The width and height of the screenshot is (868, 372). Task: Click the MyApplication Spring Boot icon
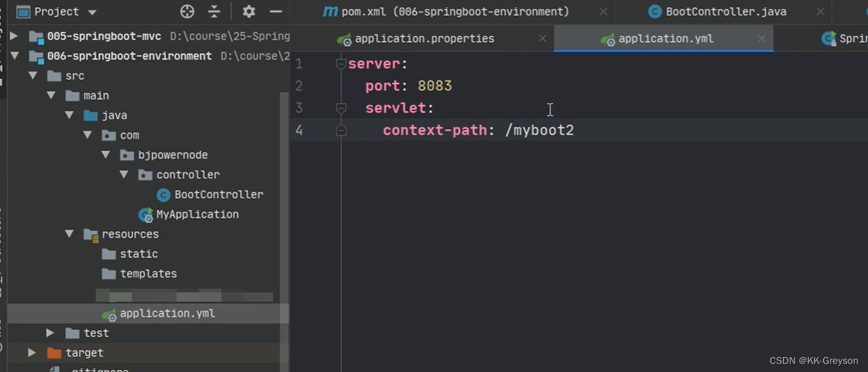click(x=145, y=215)
